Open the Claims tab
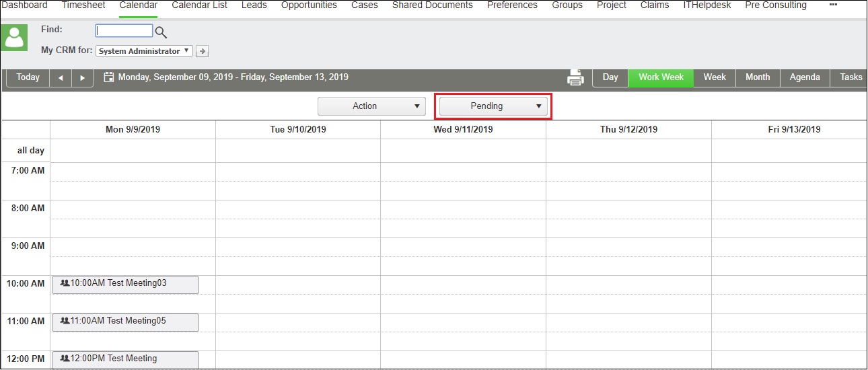The height and width of the screenshot is (370, 868). click(655, 5)
